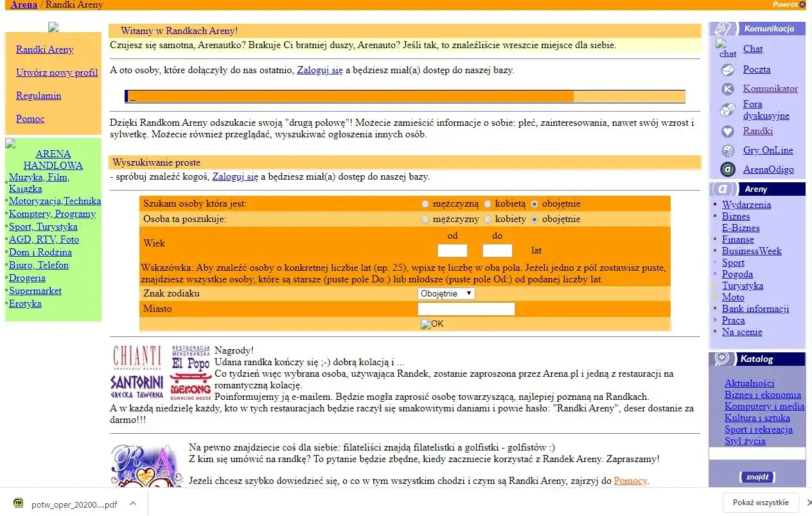Screen dimensions: 812x516
Task: Click the chat icon placeholder
Action: pos(727,49)
